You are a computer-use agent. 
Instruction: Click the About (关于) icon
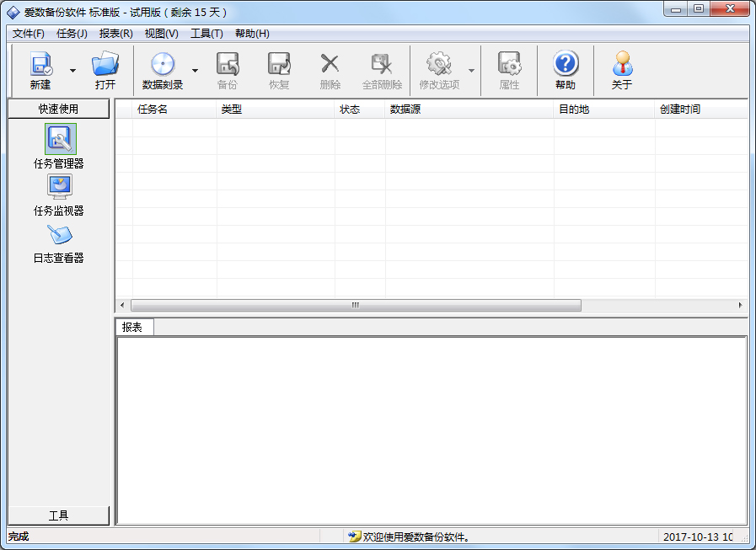pyautogui.click(x=622, y=65)
